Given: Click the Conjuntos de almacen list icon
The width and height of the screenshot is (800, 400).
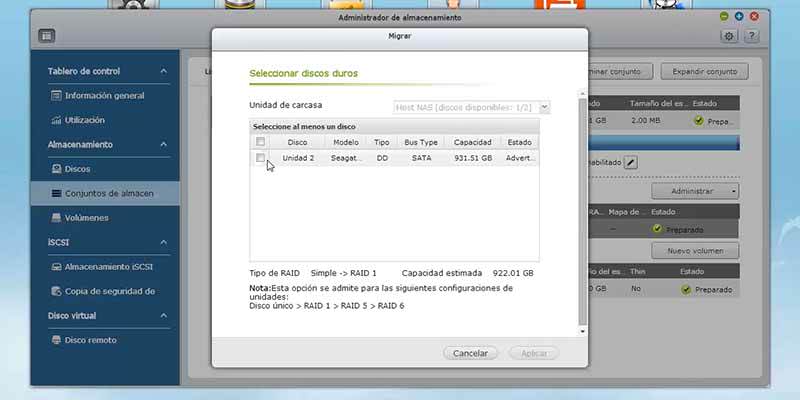Looking at the screenshot, I should (x=56, y=193).
